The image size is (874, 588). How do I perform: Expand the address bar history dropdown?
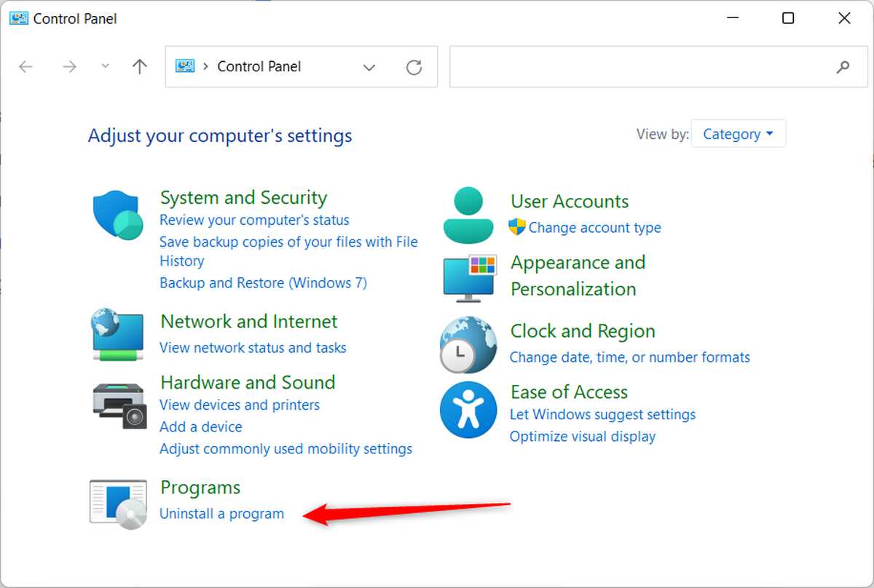(x=369, y=67)
